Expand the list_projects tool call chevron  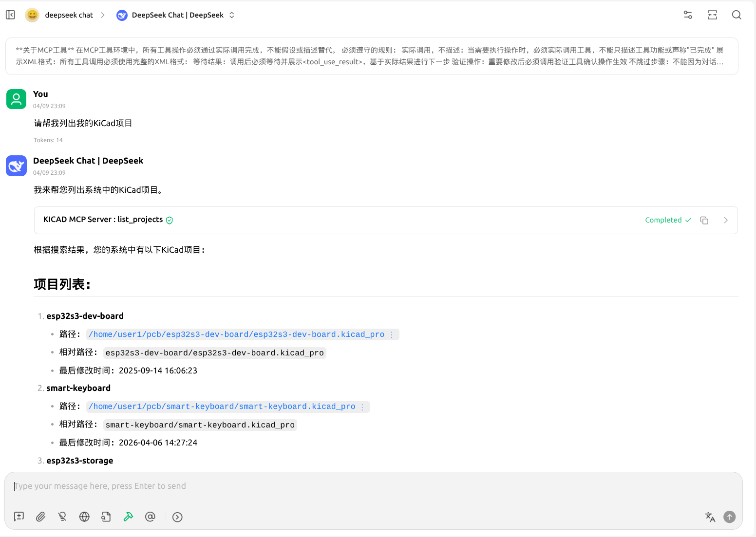coord(726,220)
